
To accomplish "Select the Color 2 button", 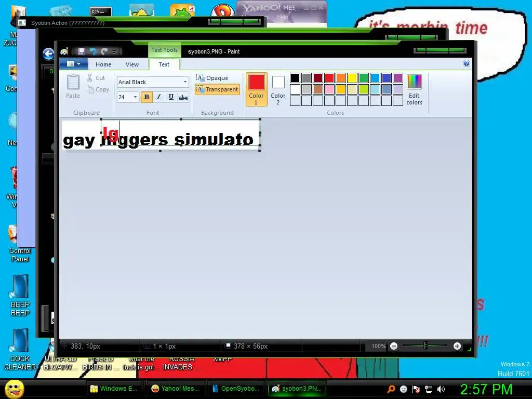I will pyautogui.click(x=278, y=89).
